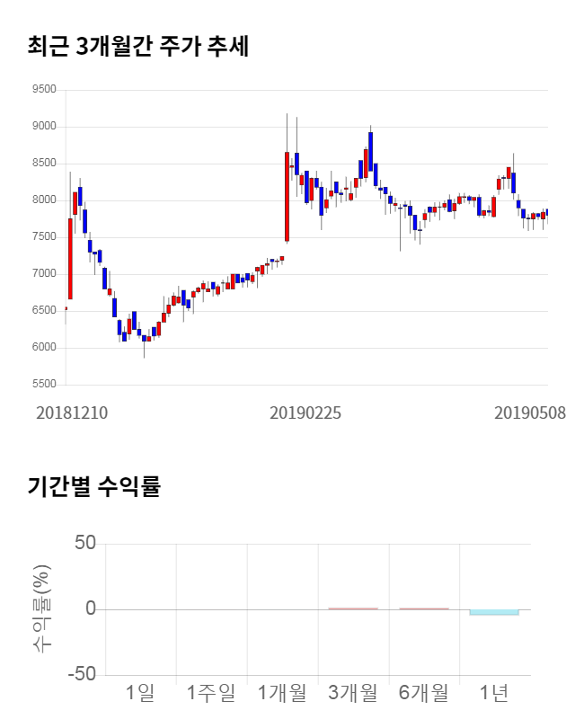Click the 5500 price axis label

(44, 385)
